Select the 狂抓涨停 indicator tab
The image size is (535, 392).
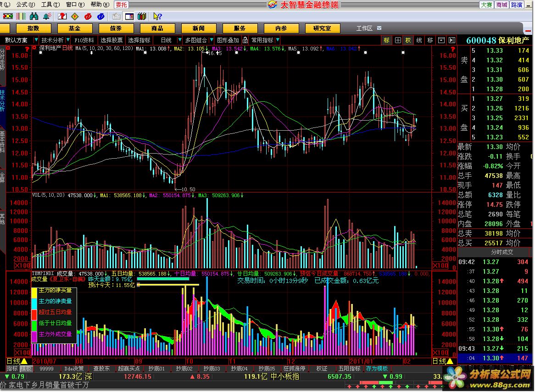click(x=295, y=369)
